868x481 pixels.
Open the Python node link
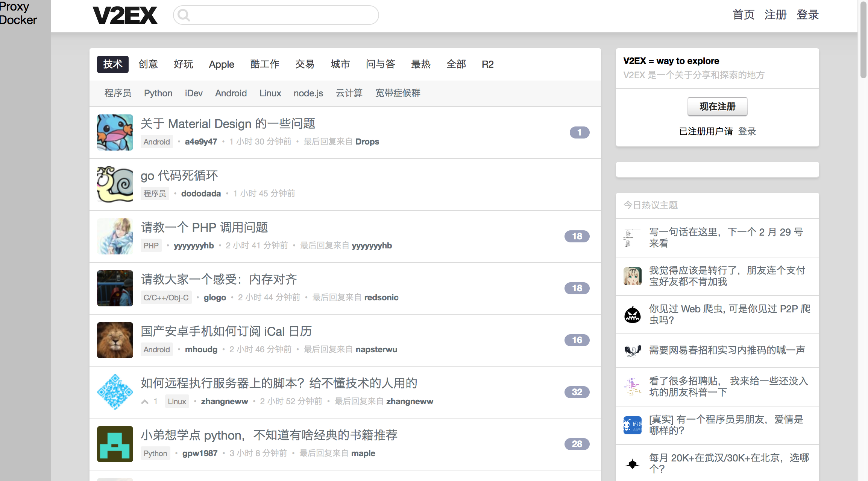point(158,93)
